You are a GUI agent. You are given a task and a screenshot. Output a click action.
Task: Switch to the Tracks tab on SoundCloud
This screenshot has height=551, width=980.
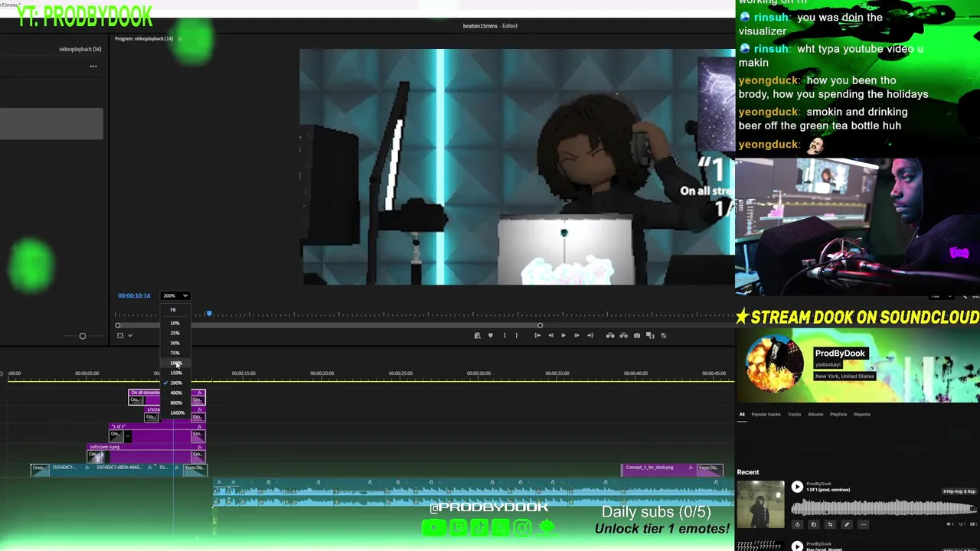point(794,414)
